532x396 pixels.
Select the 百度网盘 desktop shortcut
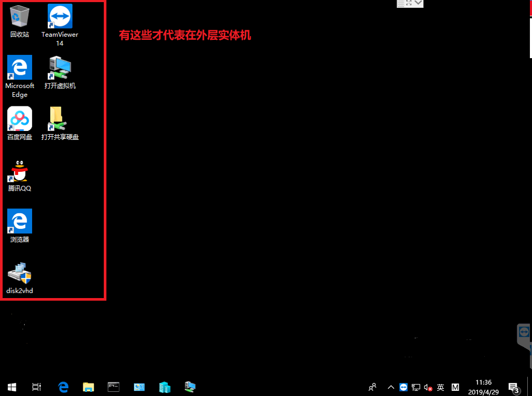coord(20,124)
